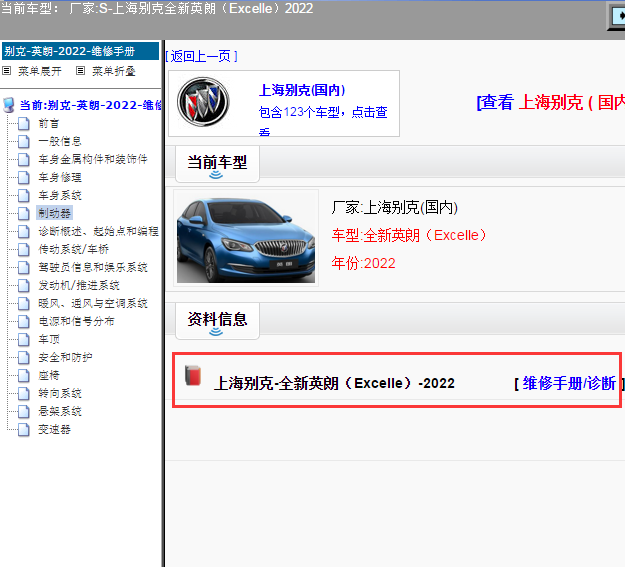The image size is (625, 567).
Task: Open 悬架系统 chapter
Action: pos(60,411)
